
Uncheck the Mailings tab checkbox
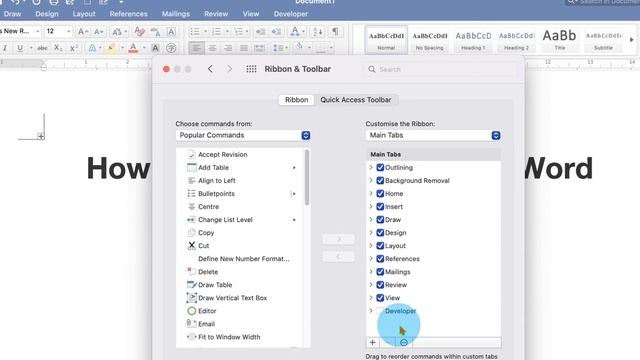[x=380, y=272]
